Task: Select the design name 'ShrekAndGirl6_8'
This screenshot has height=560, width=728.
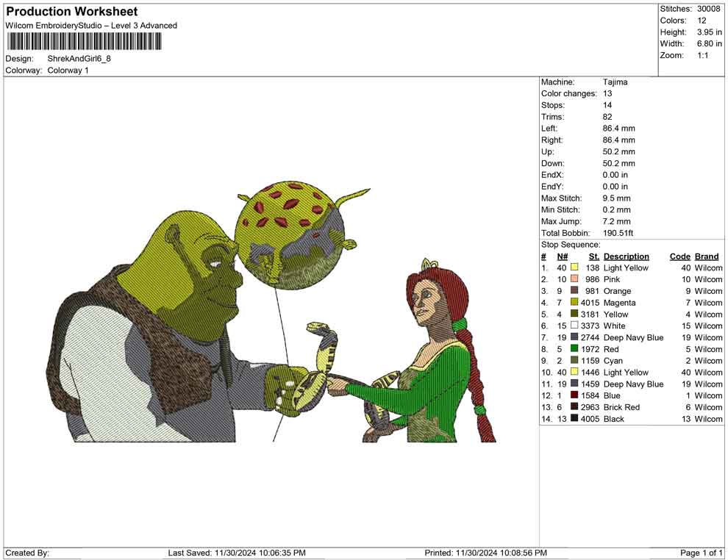Action: coord(79,59)
